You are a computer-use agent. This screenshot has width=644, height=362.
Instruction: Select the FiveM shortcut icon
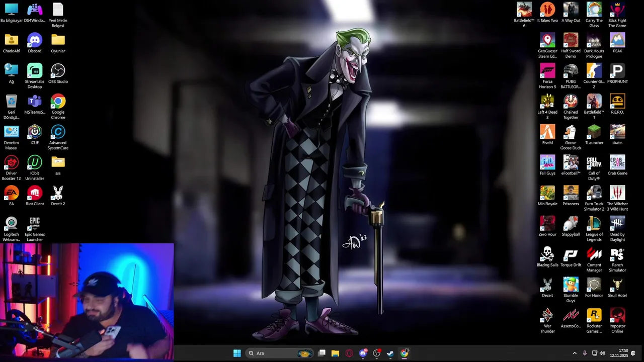547,132
